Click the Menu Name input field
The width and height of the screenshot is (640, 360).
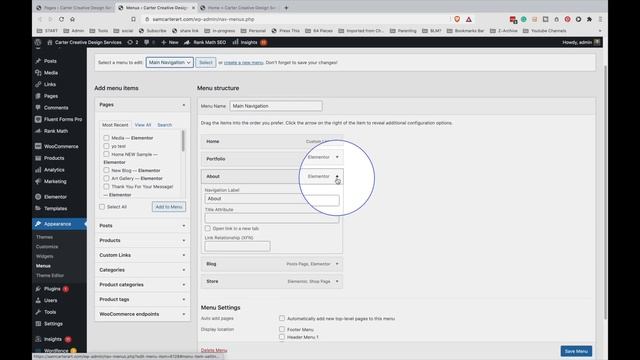tap(276, 106)
